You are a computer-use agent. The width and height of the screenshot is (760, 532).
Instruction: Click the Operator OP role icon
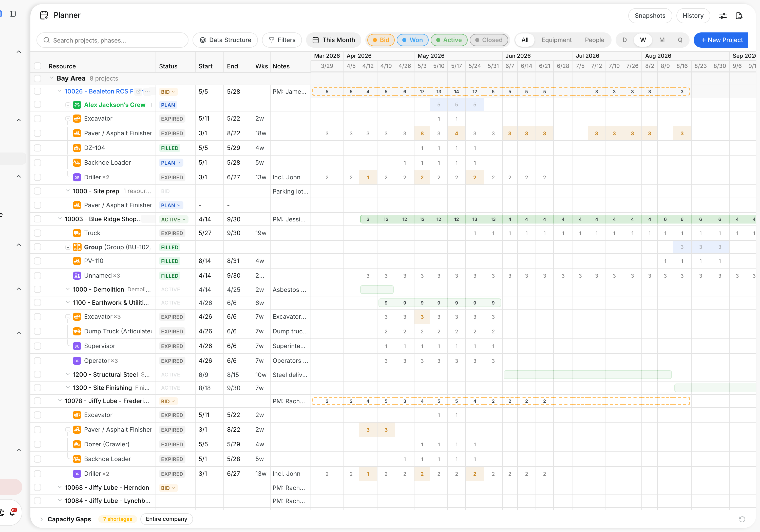click(x=77, y=361)
